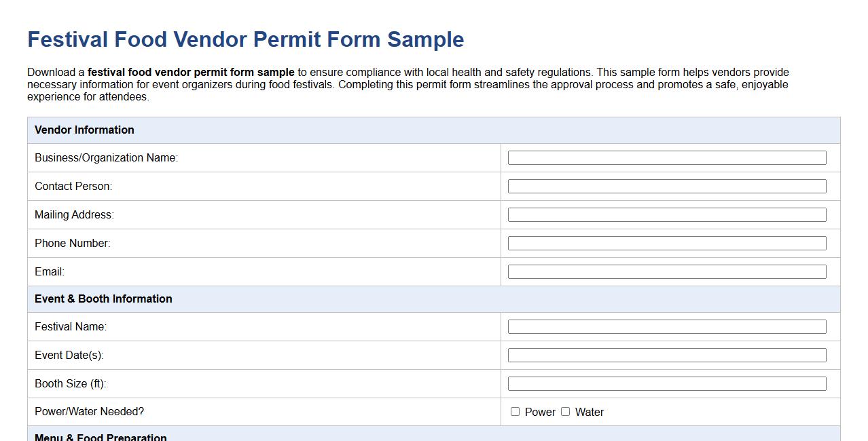Click the Booth Size input field
This screenshot has width=868, height=441.
tap(666, 383)
